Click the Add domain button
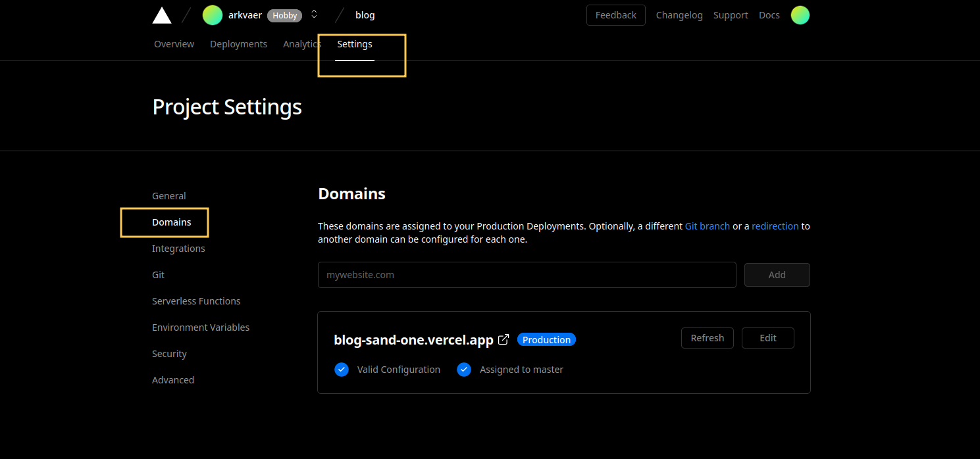This screenshot has height=459, width=980. coord(777,275)
